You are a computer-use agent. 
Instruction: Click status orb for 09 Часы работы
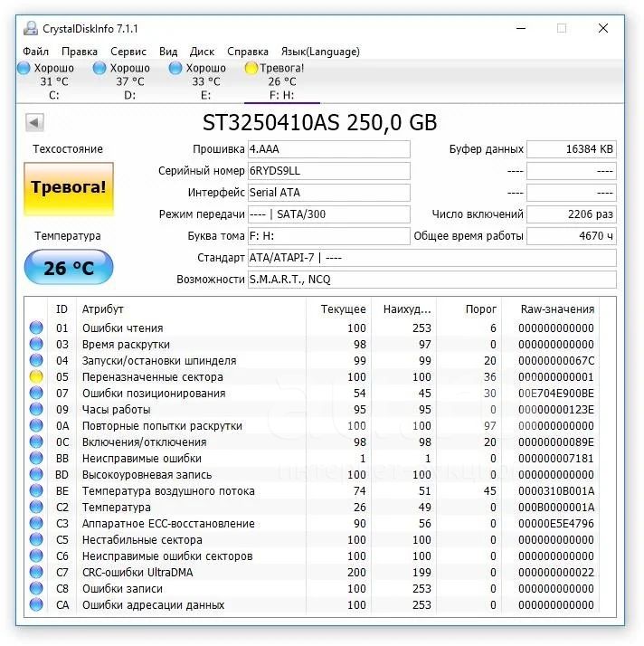click(36, 409)
